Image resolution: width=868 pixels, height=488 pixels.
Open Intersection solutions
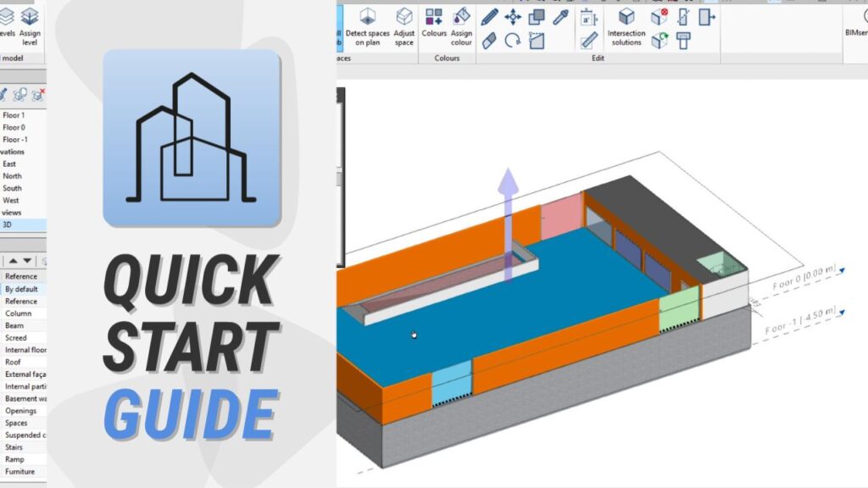coord(626,26)
